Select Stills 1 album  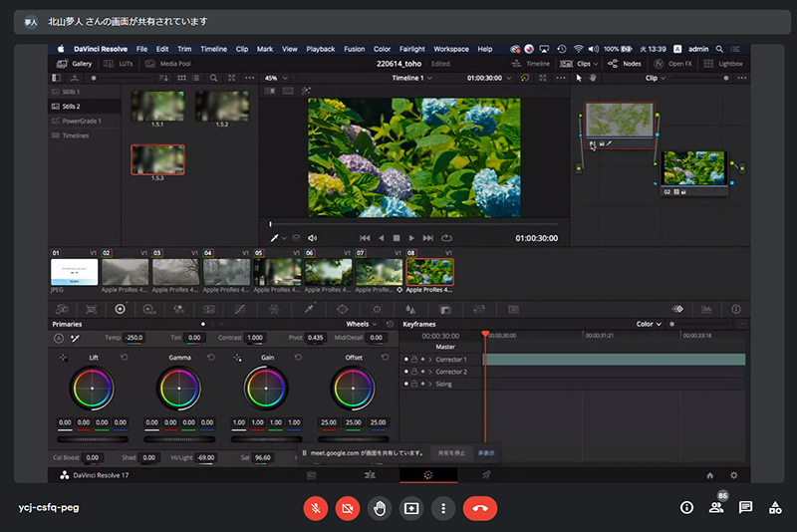85,92
